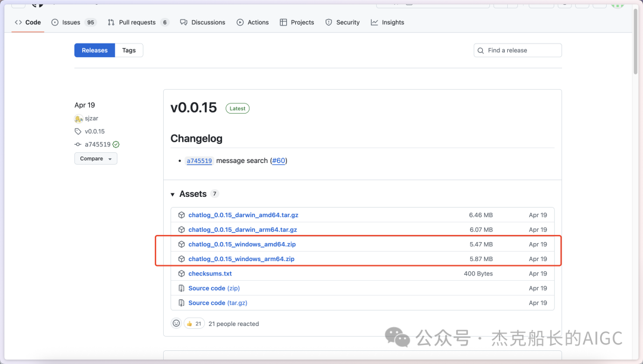This screenshot has width=643, height=364.
Task: Click the Pull requests branch icon
Action: [111, 23]
